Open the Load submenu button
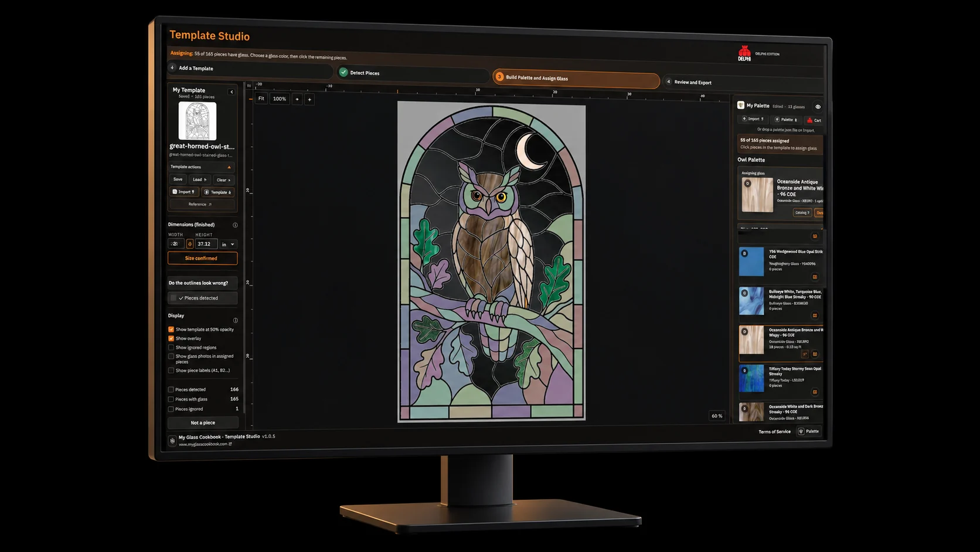The width and height of the screenshot is (980, 552). click(199, 180)
